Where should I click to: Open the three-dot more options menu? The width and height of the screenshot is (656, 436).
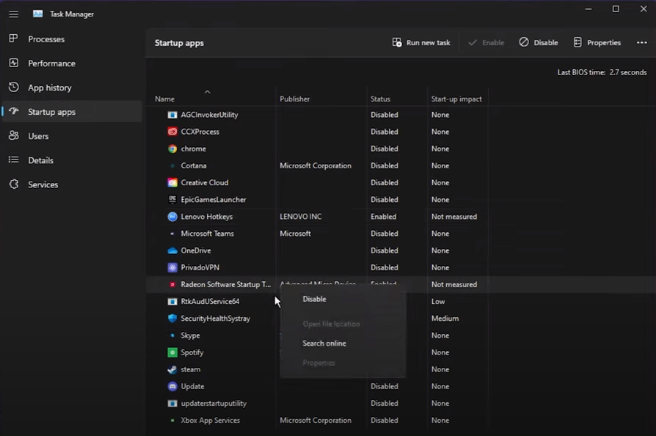(641, 43)
